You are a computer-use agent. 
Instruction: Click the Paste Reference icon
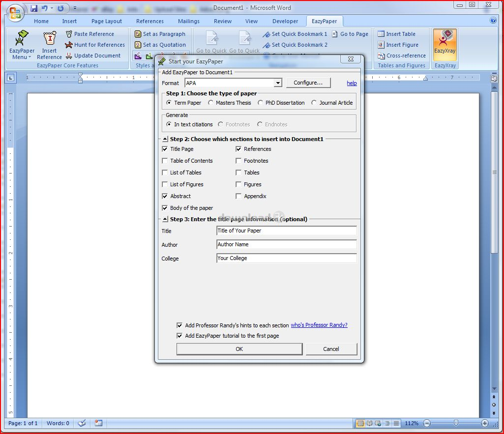tap(69, 34)
